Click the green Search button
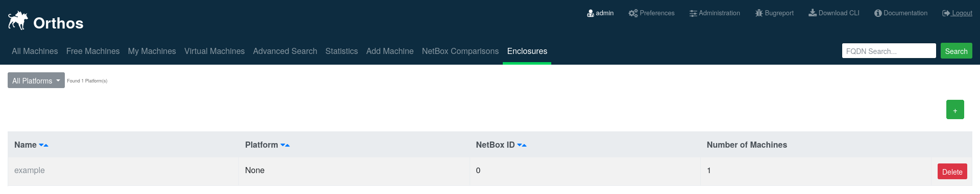The image size is (980, 194). tap(956, 51)
